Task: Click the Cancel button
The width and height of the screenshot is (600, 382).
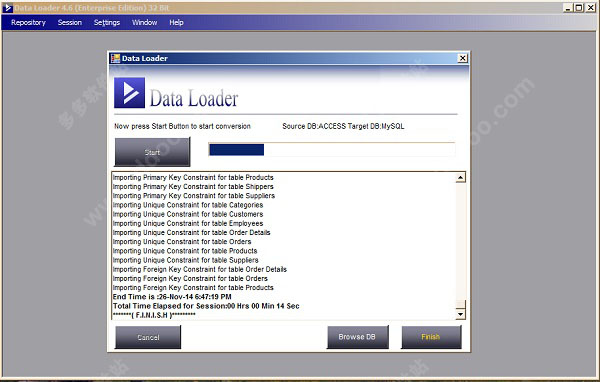Action: (148, 337)
